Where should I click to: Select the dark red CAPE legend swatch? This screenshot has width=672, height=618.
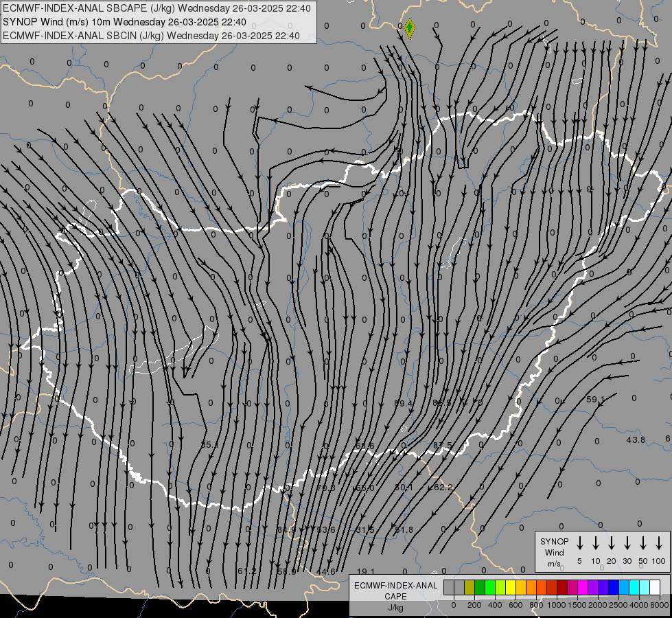562,587
